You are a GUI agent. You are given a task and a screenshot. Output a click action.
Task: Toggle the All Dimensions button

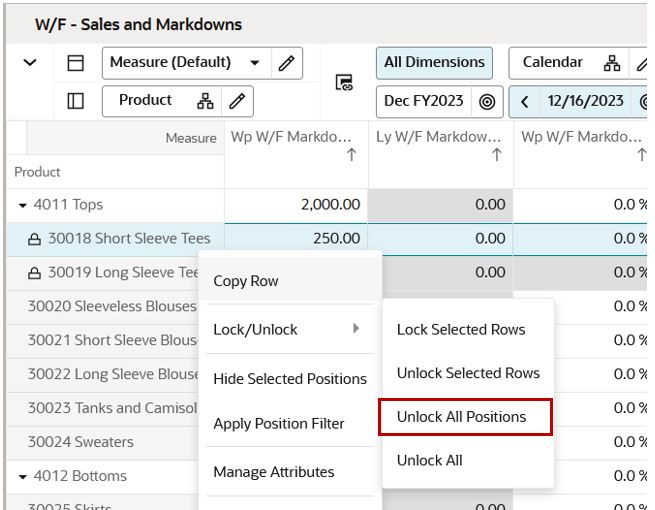click(434, 62)
